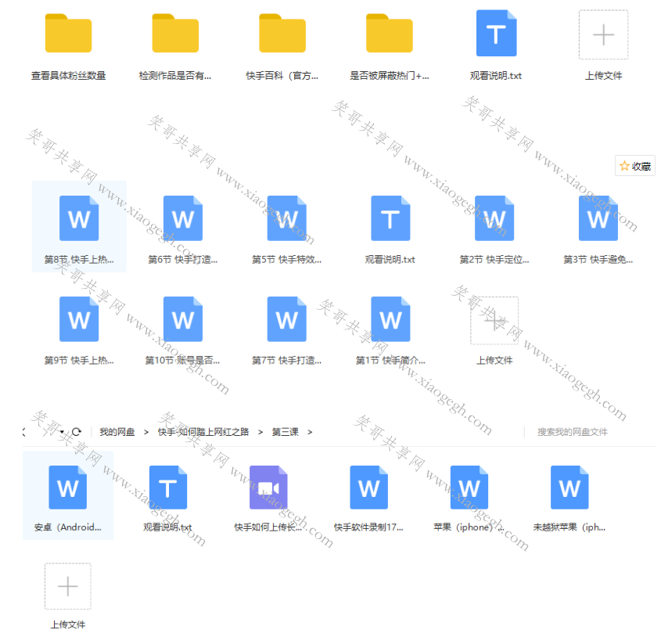Image resolution: width=661 pixels, height=644 pixels.
Task: Open the 第7节 快手打造... document icon
Action: 286,318
